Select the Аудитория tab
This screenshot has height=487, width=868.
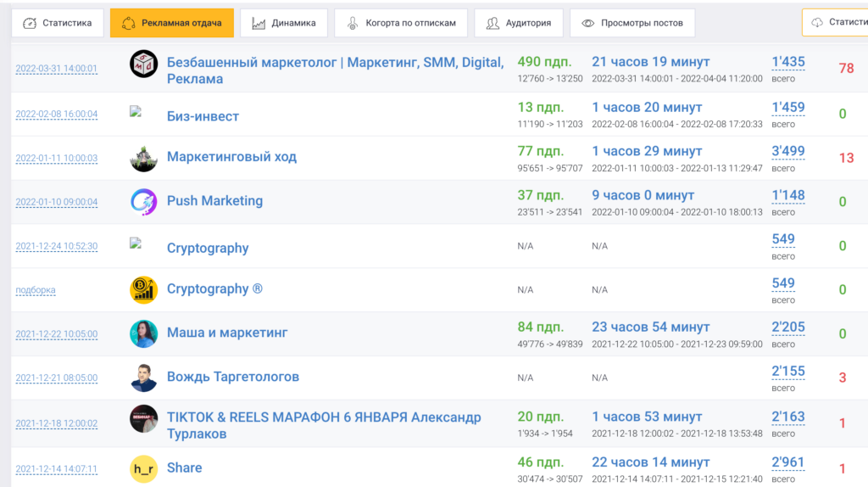518,23
